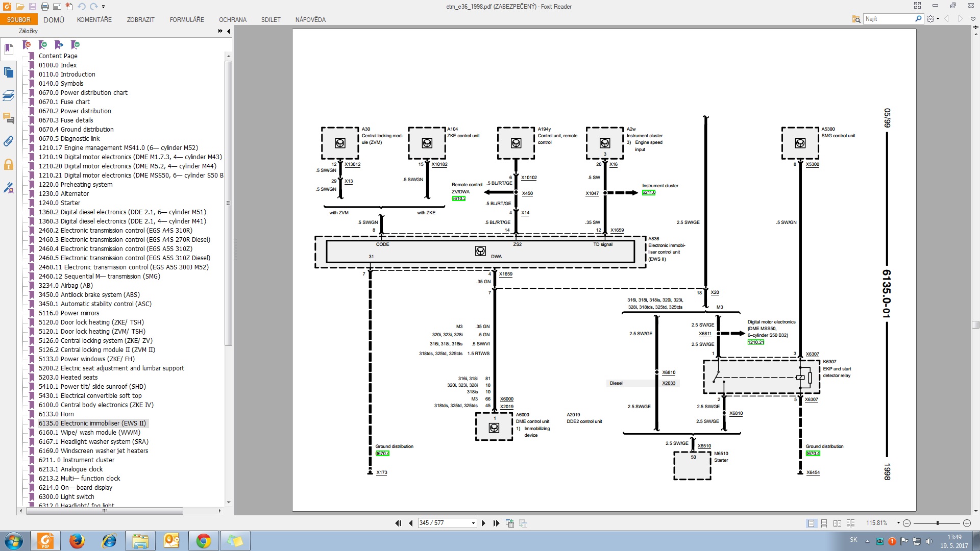Click the zoom slider handle

(938, 523)
